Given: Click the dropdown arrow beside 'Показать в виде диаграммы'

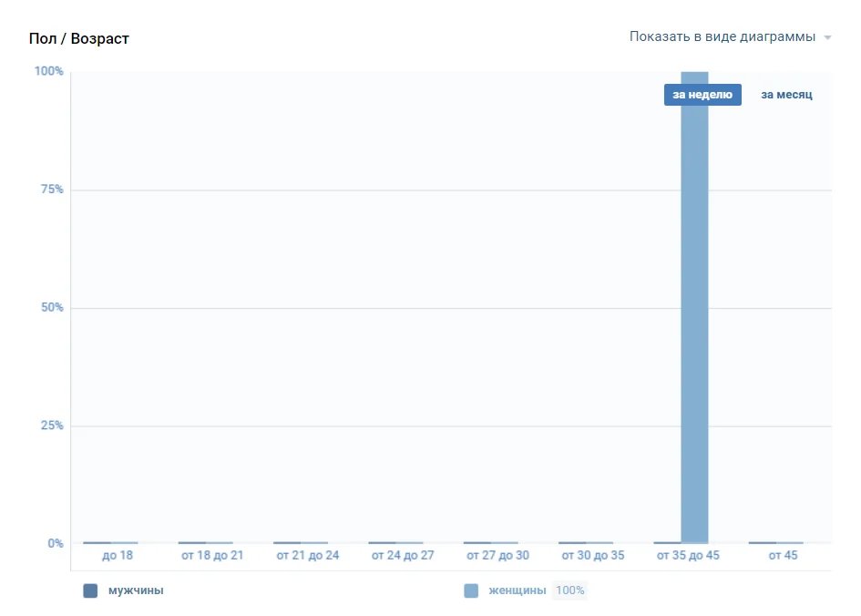Looking at the screenshot, I should point(827,38).
